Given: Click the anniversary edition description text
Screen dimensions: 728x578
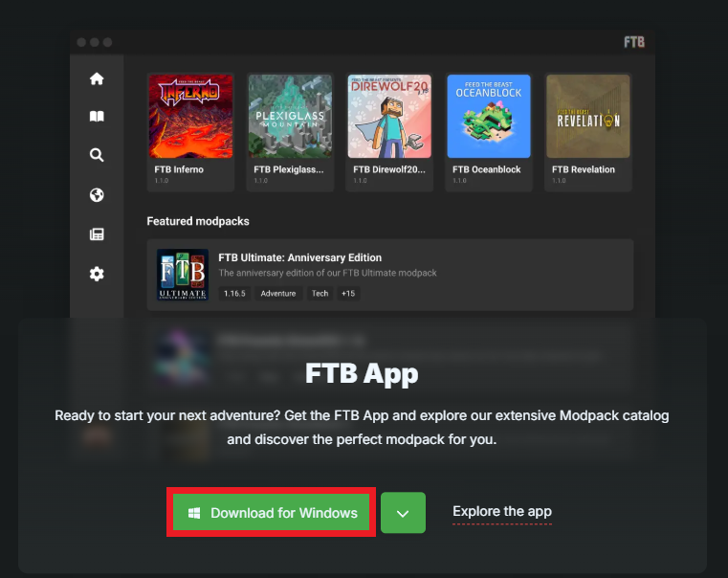Looking at the screenshot, I should pos(327,273).
